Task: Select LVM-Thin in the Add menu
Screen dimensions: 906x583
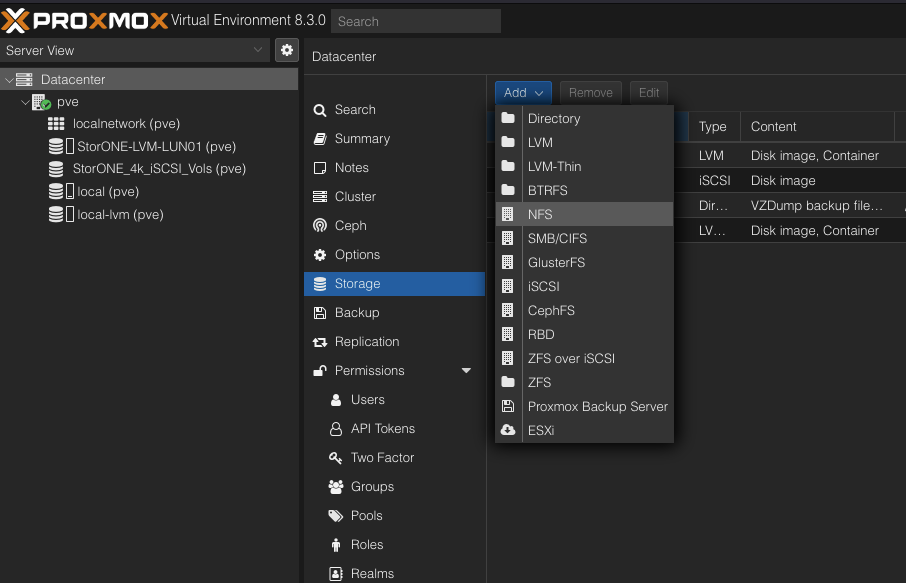Action: coord(584,166)
